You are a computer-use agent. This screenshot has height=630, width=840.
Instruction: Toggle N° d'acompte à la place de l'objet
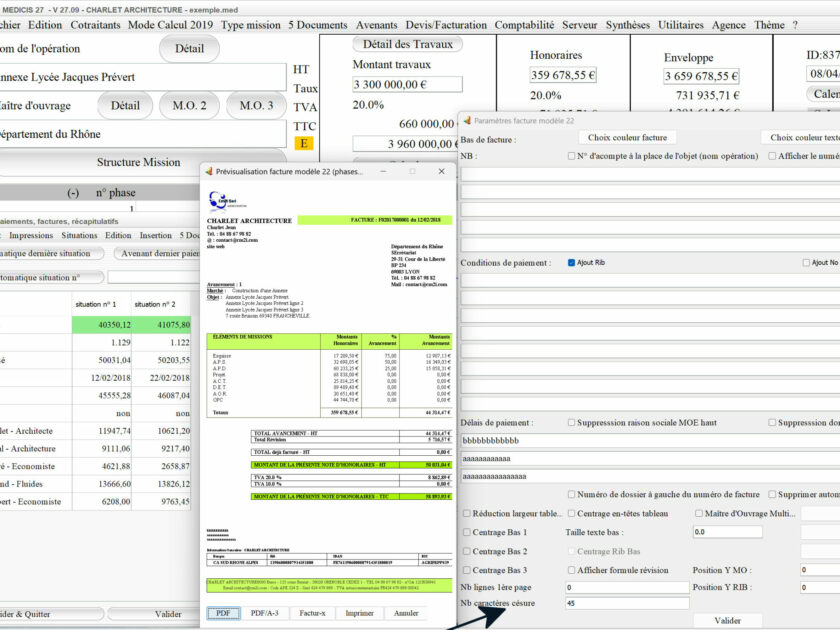pos(571,156)
